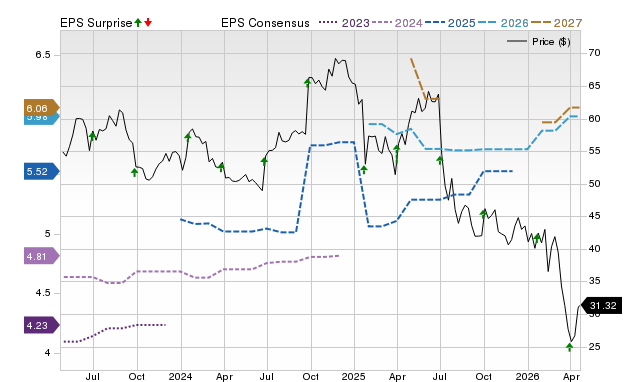The height and width of the screenshot is (382, 640).
Task: Click the EPS surprise arrow just after the 2026 gridline
Action: pyautogui.click(x=537, y=238)
